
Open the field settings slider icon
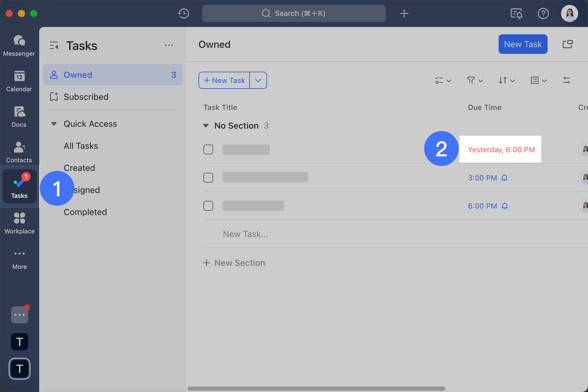[x=566, y=80]
